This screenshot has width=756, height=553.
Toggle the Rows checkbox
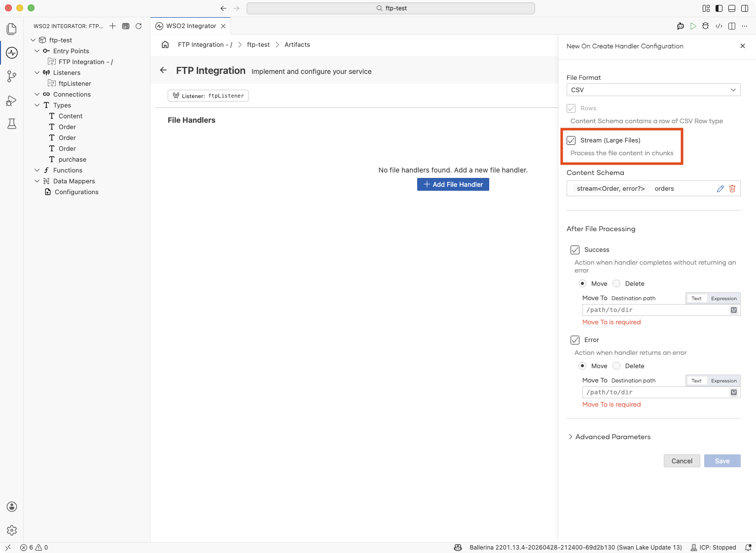571,108
